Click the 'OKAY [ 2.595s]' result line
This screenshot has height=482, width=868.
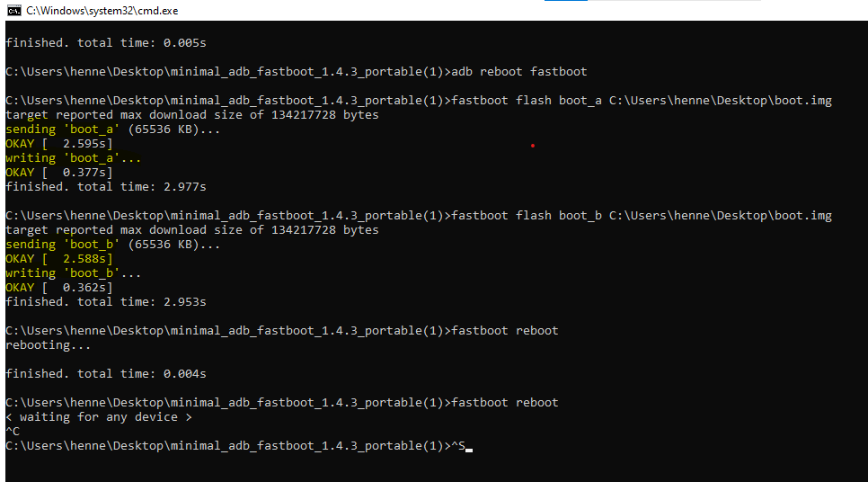click(59, 144)
